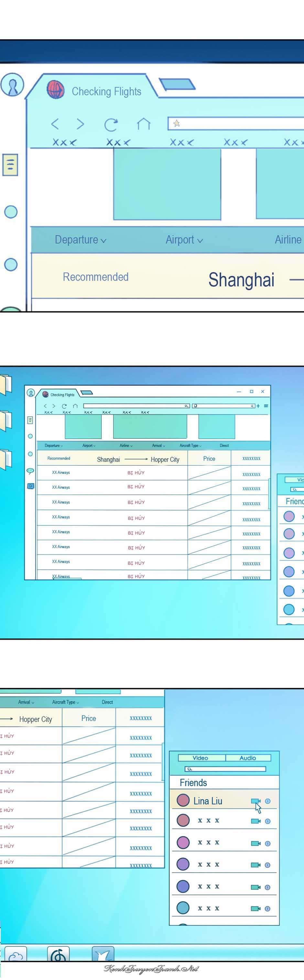Click the large forward arrow in the top panel
The width and height of the screenshot is (304, 980).
click(80, 124)
